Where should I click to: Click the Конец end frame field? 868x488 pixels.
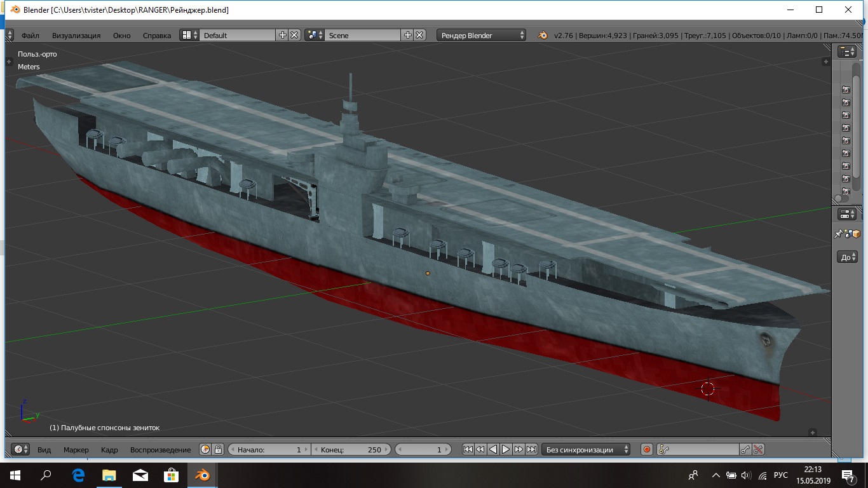tap(349, 449)
